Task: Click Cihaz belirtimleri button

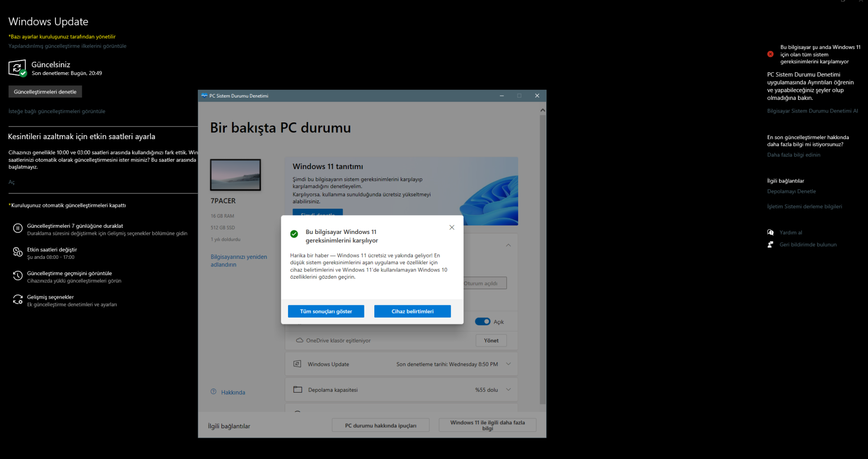Action: [x=412, y=311]
